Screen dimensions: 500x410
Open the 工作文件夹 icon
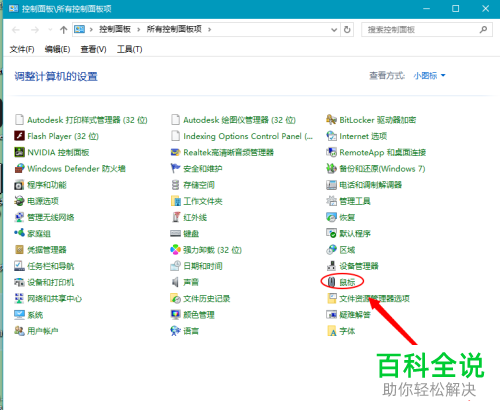(175, 201)
